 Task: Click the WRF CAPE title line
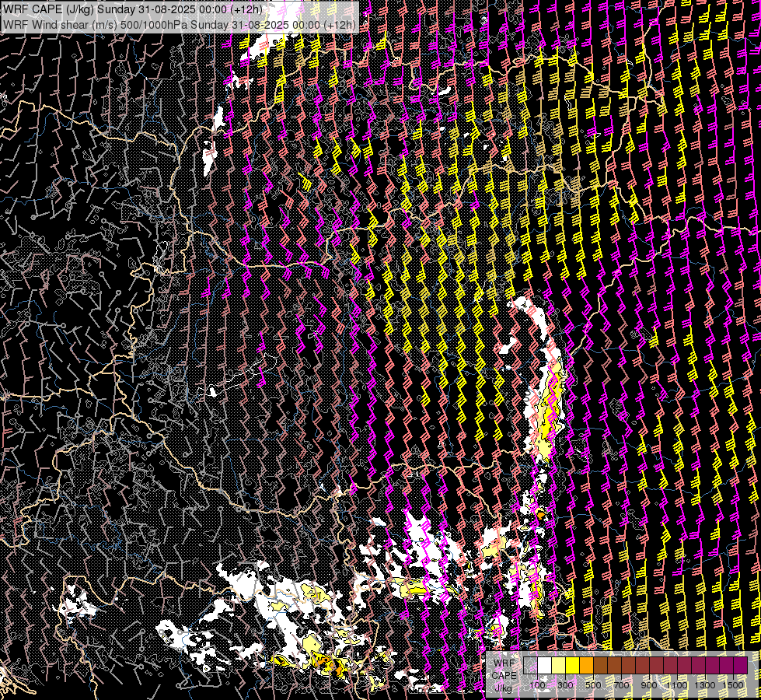[132, 9]
